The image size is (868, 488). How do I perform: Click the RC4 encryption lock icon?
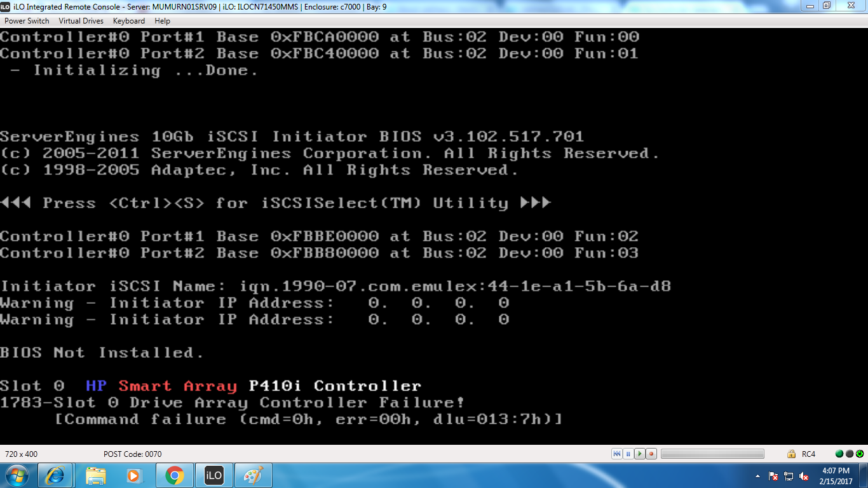(x=792, y=454)
